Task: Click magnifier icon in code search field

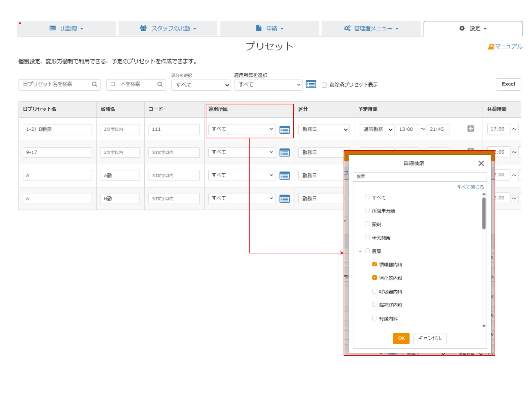Action: point(160,84)
